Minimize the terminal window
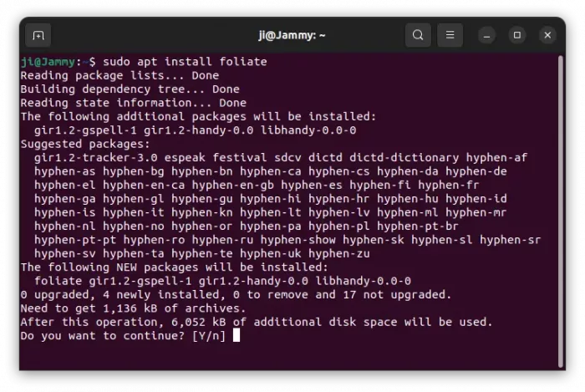This screenshot has height=392, width=585. 487,35
